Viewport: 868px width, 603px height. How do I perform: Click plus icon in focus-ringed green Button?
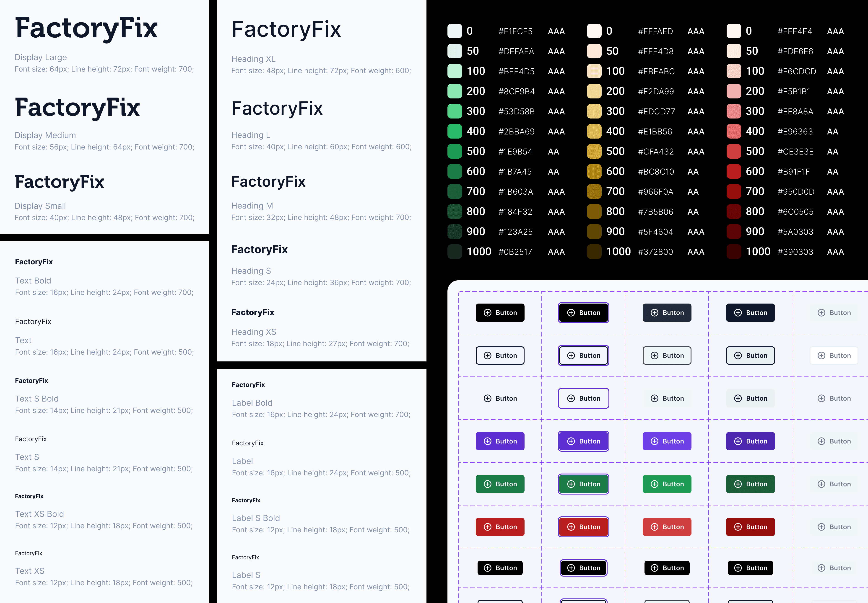click(x=571, y=484)
